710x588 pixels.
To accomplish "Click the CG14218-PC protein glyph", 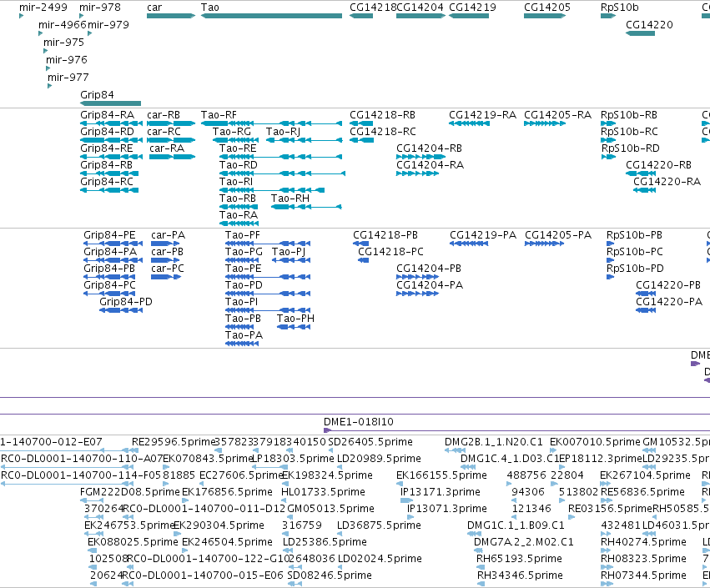I will [x=363, y=260].
